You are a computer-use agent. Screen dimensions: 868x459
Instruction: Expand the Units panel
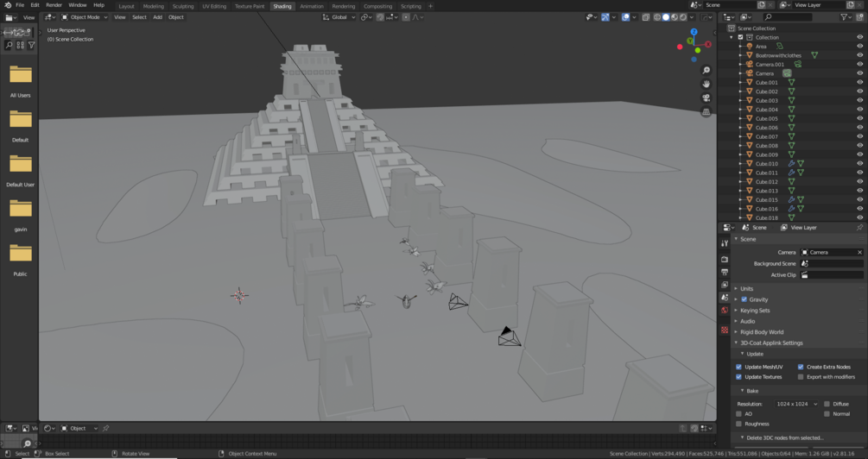747,289
